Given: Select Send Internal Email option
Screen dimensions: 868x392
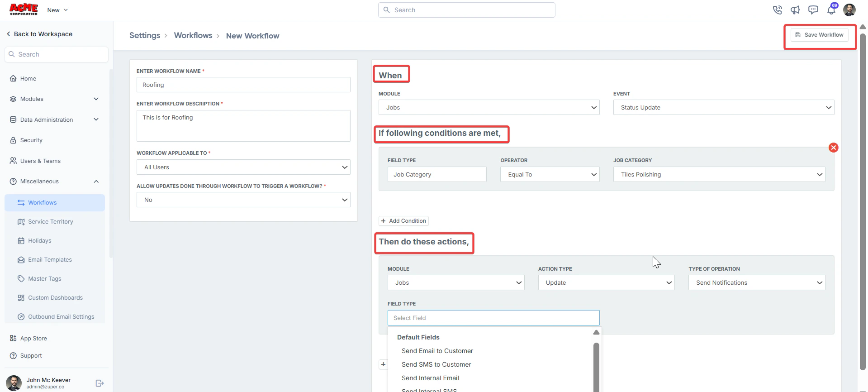Looking at the screenshot, I should pos(430,378).
